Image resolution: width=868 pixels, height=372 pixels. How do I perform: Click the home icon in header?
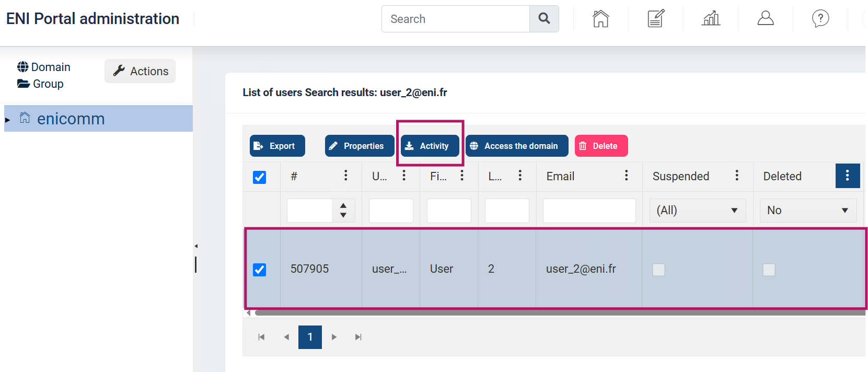tap(600, 19)
